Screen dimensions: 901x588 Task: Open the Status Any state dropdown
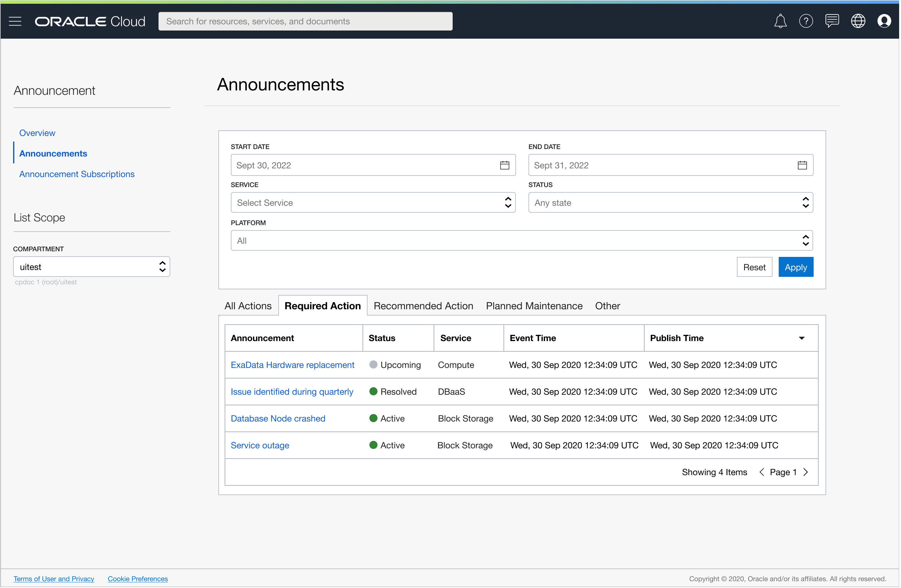click(x=670, y=202)
